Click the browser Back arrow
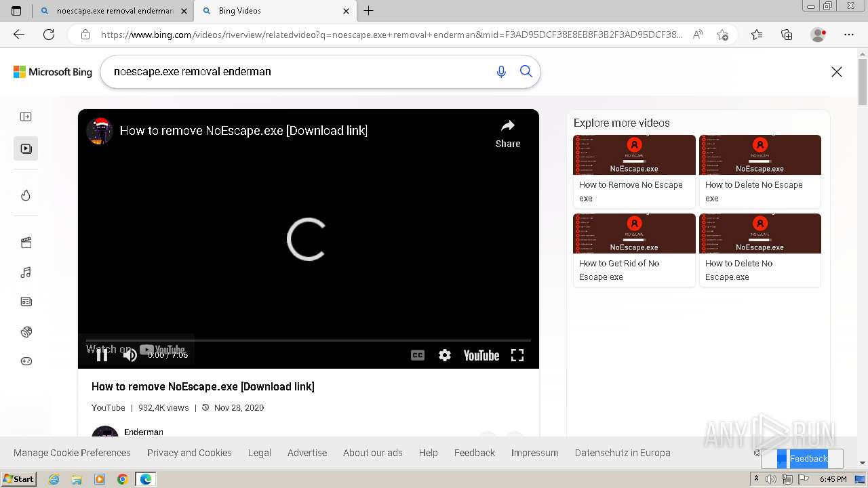The width and height of the screenshot is (868, 488). click(19, 35)
